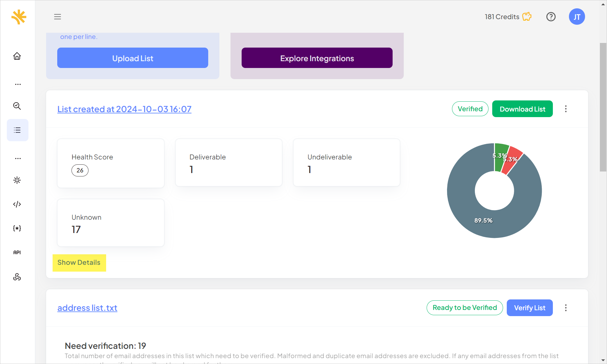Image resolution: width=607 pixels, height=364 pixels.
Task: Toggle the sidebar hamburger menu
Action: pos(58,16)
